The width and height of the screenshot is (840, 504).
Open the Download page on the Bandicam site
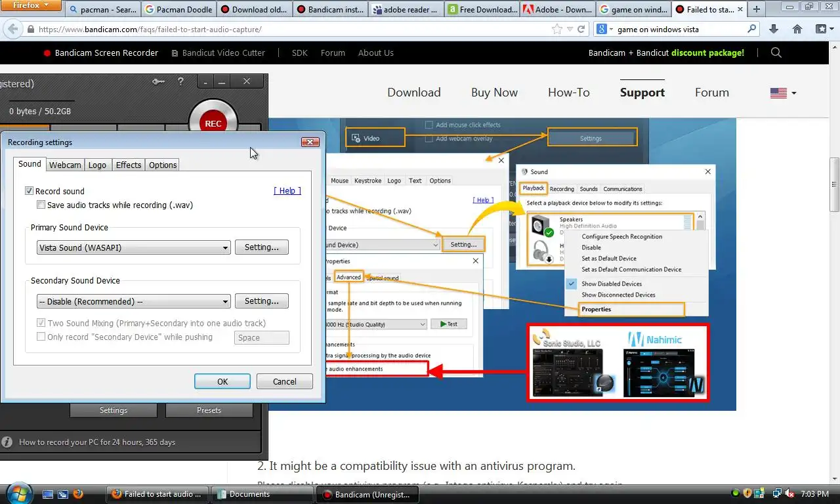coord(414,93)
